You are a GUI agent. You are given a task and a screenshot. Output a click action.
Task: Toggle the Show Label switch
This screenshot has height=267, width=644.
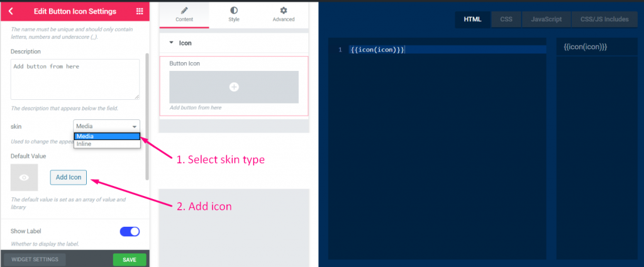(130, 231)
